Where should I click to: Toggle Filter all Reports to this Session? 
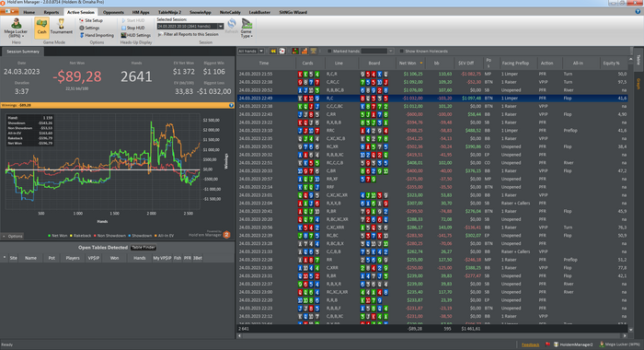[189, 35]
